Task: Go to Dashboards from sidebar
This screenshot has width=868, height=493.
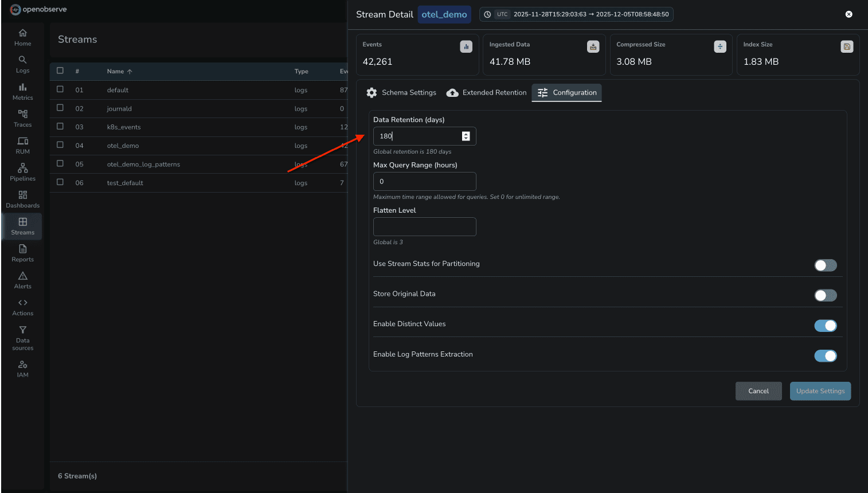Action: (x=22, y=199)
